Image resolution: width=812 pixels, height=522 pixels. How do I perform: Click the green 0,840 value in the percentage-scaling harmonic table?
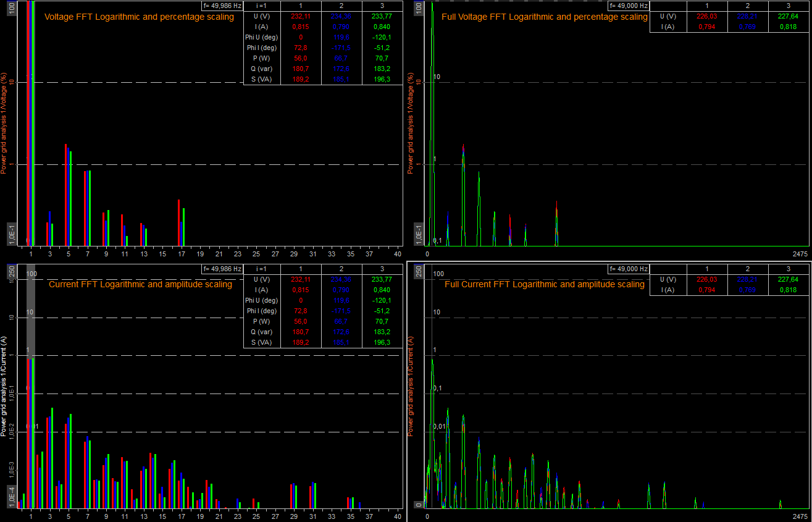(x=382, y=27)
